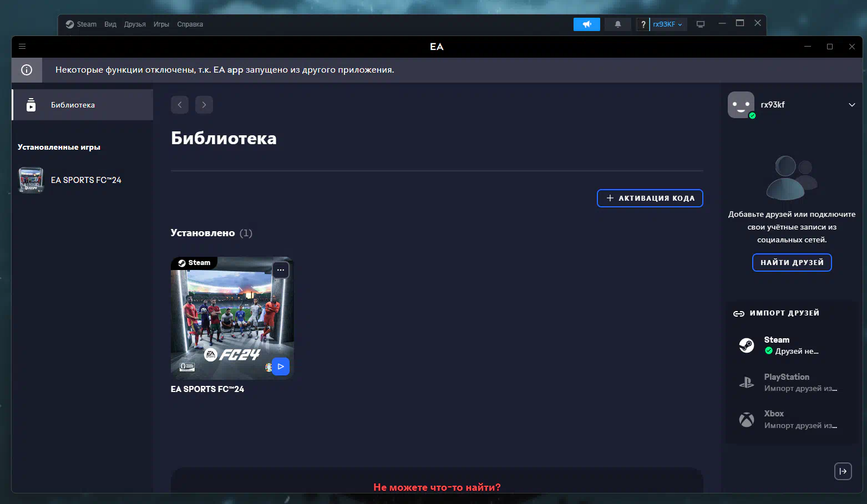Open the Игры menu in Steam
867x504 pixels.
coord(161,24)
